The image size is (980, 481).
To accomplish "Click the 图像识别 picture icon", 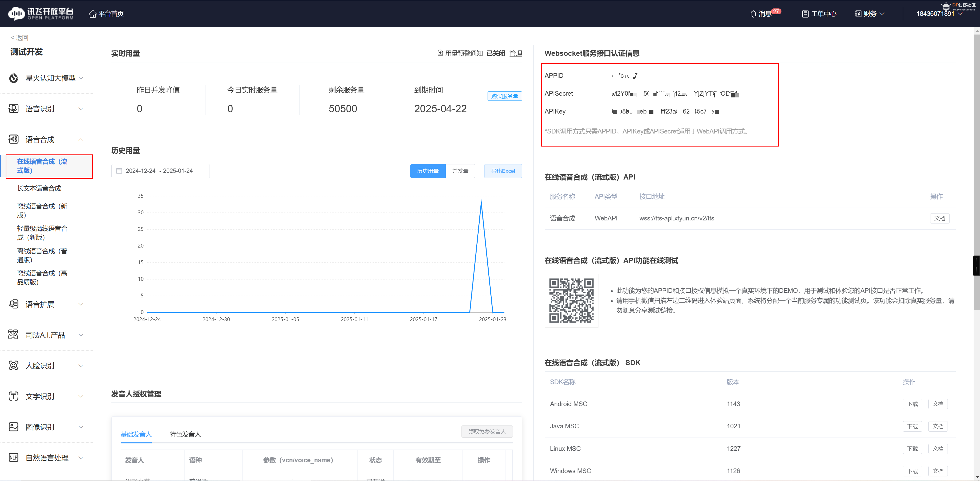I will point(14,427).
